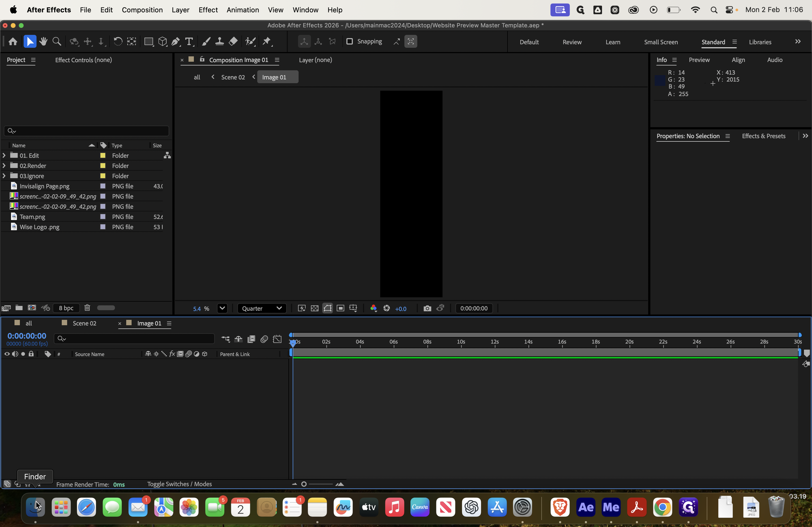This screenshot has width=812, height=527.
Task: Toggle transparency grid in viewer
Action: pos(314,309)
